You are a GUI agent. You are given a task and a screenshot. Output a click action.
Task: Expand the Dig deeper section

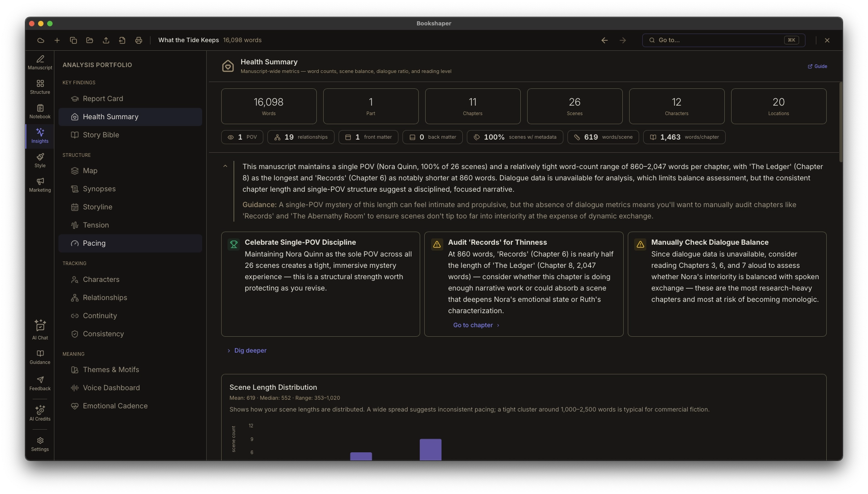coord(247,350)
